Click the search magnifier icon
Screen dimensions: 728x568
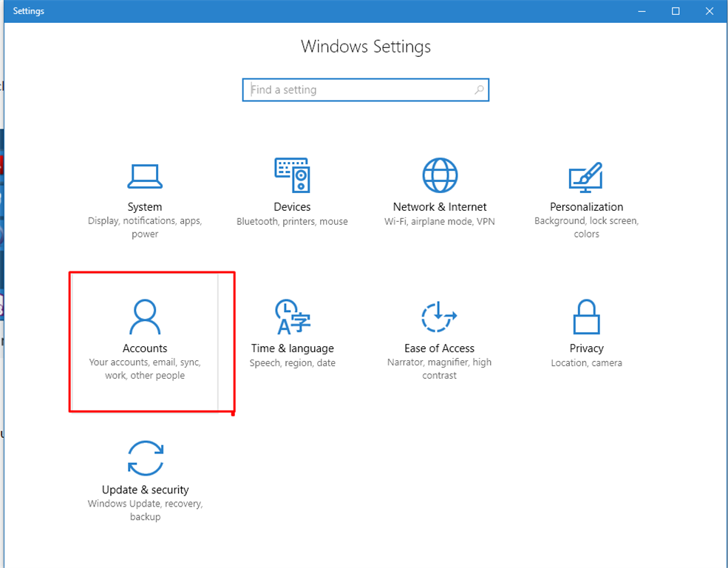[479, 89]
